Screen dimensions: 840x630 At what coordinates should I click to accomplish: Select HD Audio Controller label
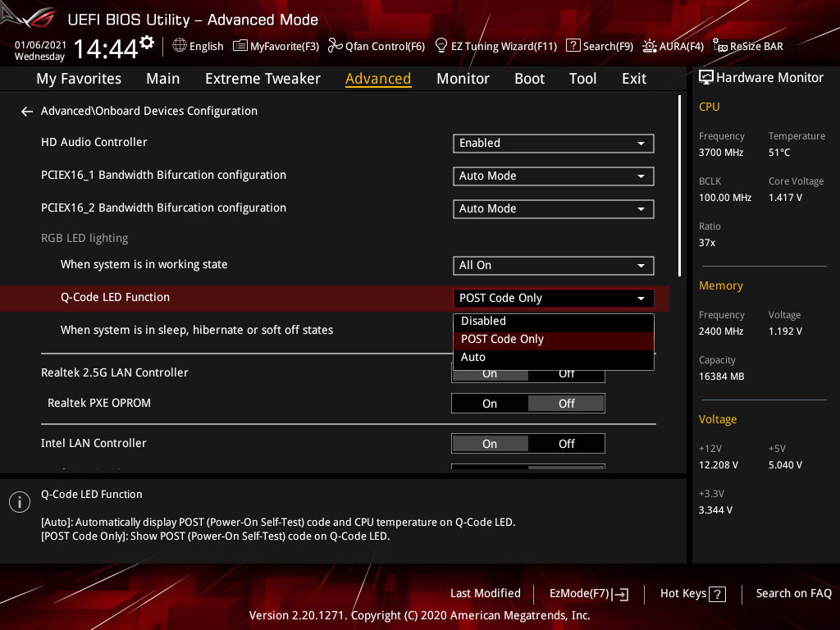94,143
